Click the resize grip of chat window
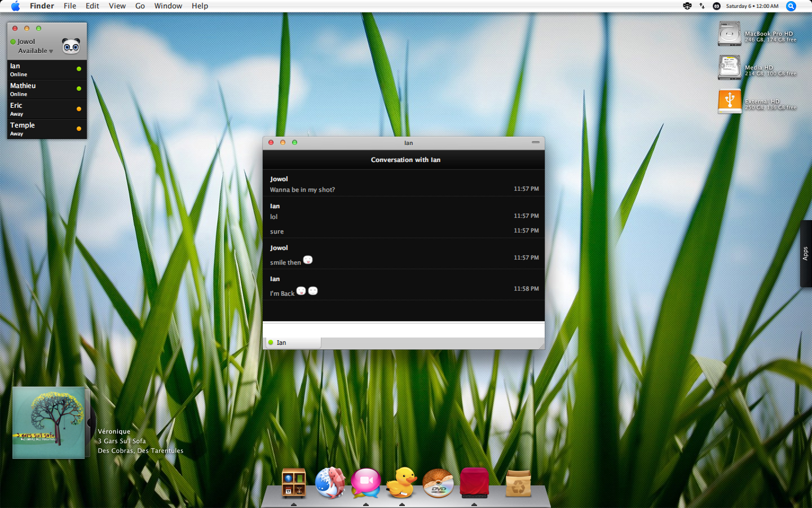Image resolution: width=812 pixels, height=508 pixels. 541,346
